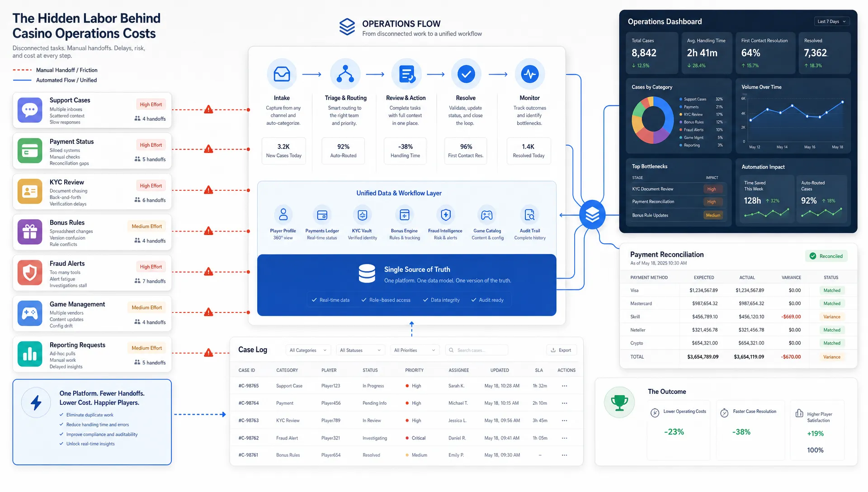Image resolution: width=868 pixels, height=492 pixels.
Task: Click the Payments legend color dot
Action: [x=681, y=107]
